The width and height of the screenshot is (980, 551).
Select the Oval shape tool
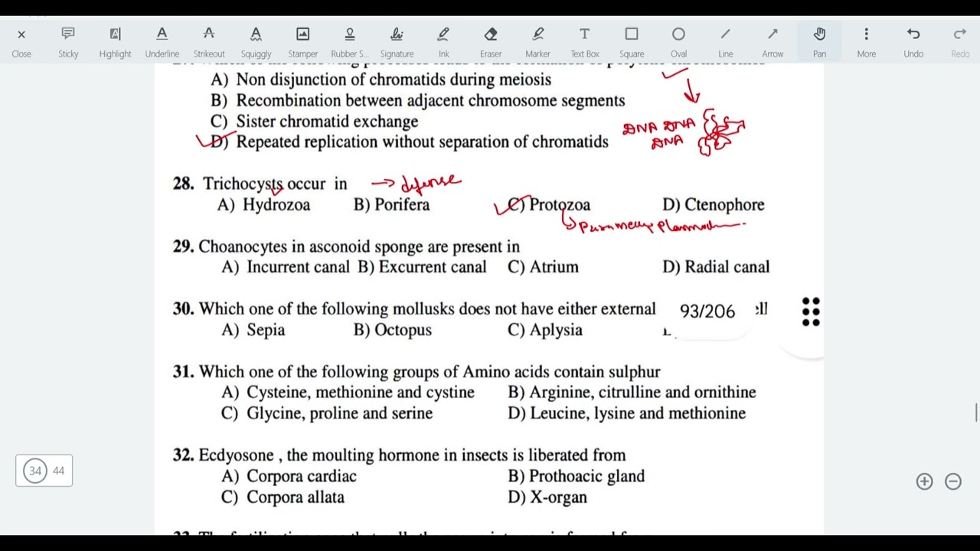coord(678,42)
